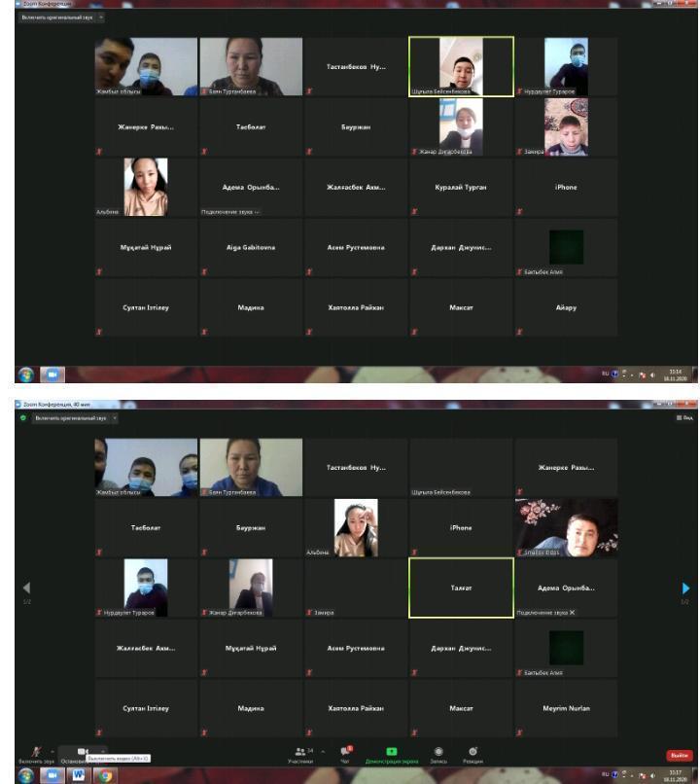Screen dimensions: 700x784
Task: Expand video options arrow beside camera
Action: pos(104,750)
